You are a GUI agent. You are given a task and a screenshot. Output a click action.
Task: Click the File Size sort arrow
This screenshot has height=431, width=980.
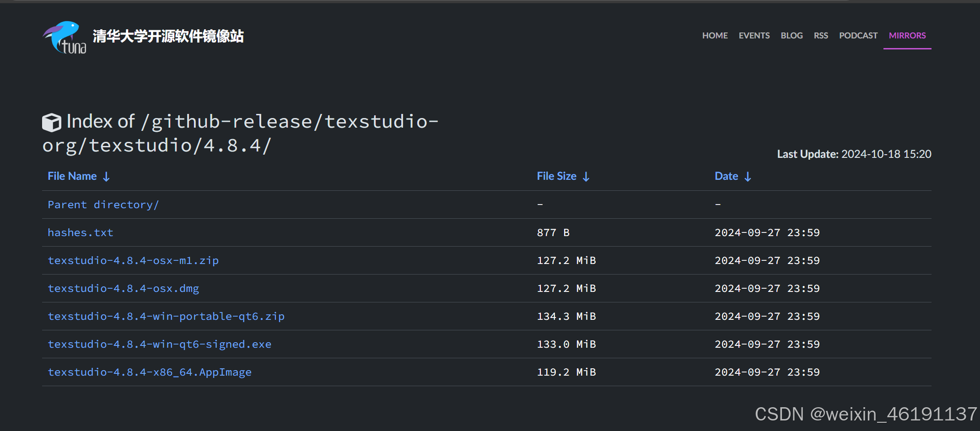pyautogui.click(x=587, y=176)
